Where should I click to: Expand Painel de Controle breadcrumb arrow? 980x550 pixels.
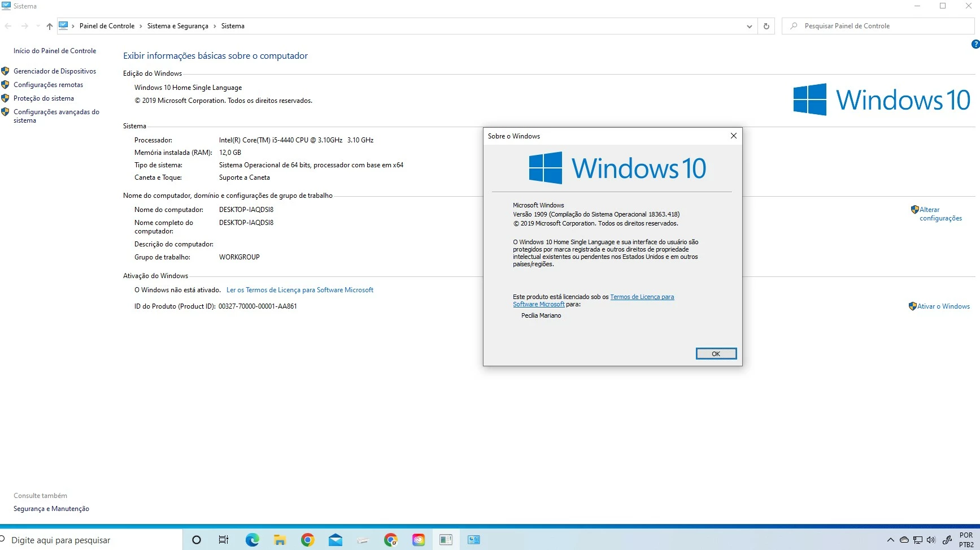[141, 26]
